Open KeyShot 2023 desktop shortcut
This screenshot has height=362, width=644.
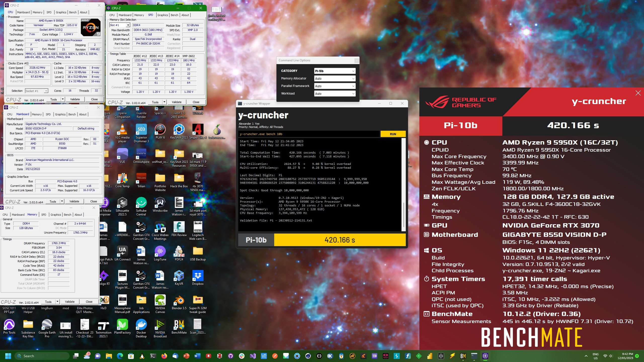click(x=179, y=131)
